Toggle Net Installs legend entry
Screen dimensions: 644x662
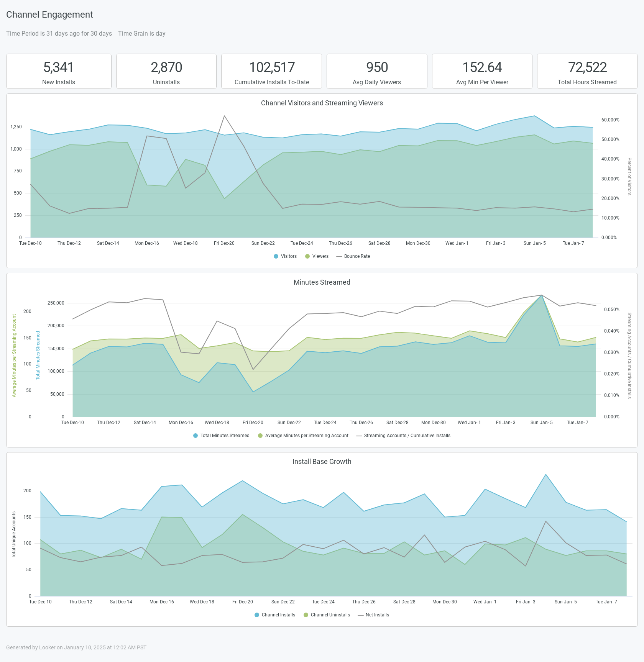coord(373,615)
